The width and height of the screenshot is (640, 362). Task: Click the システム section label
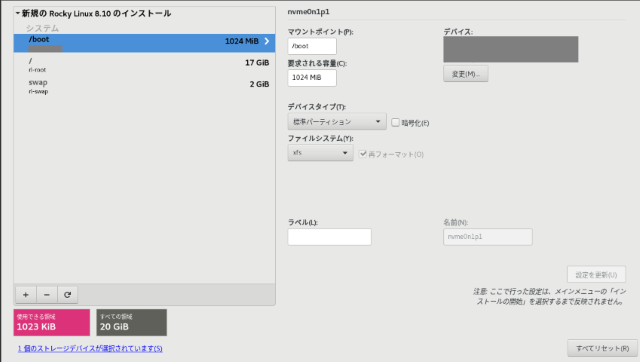pos(42,28)
